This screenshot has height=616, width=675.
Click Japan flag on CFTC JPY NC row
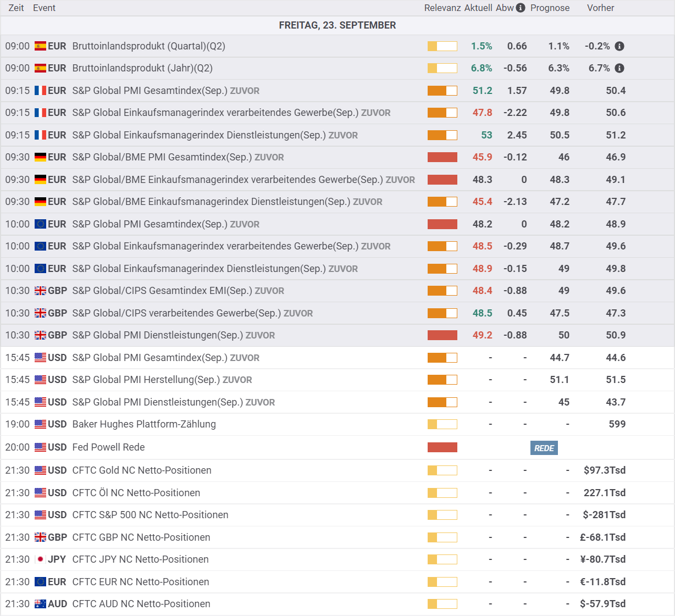[x=40, y=559]
